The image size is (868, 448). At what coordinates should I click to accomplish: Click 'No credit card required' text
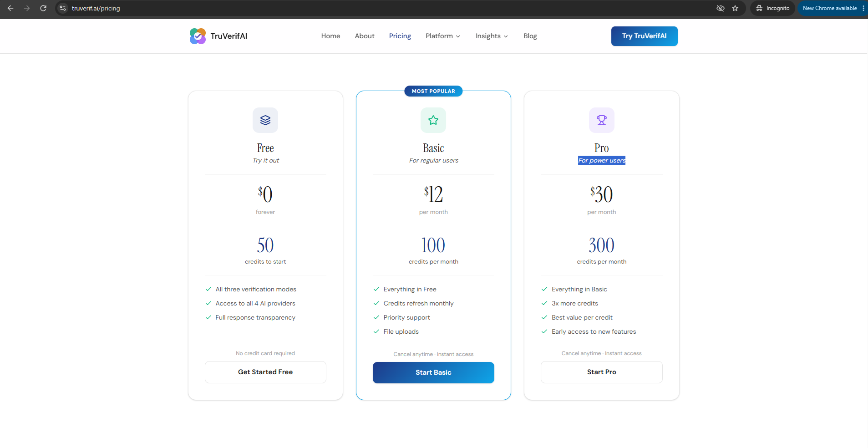click(x=265, y=353)
